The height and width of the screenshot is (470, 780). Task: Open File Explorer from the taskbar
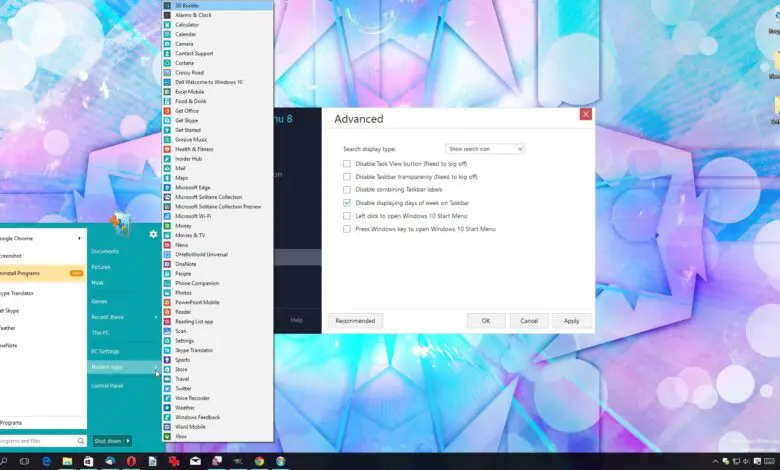coord(67,462)
